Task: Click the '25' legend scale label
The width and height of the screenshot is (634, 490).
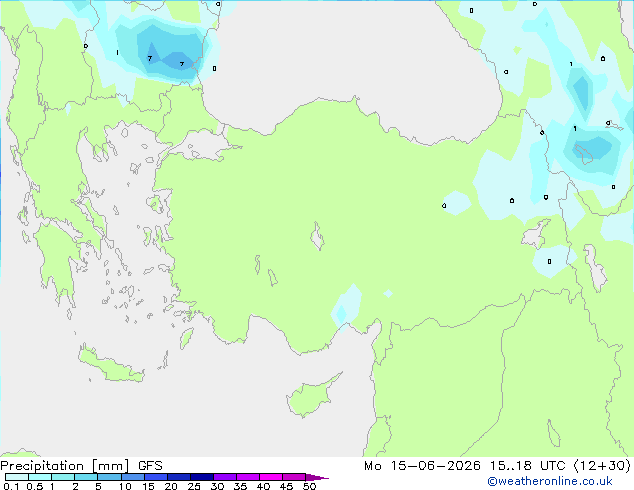Action: 194,486
